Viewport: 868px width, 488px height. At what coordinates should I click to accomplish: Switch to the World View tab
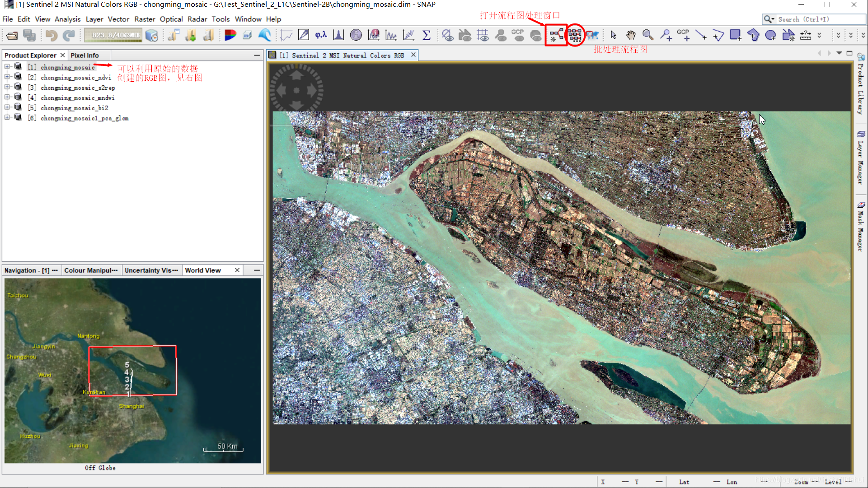(x=203, y=270)
